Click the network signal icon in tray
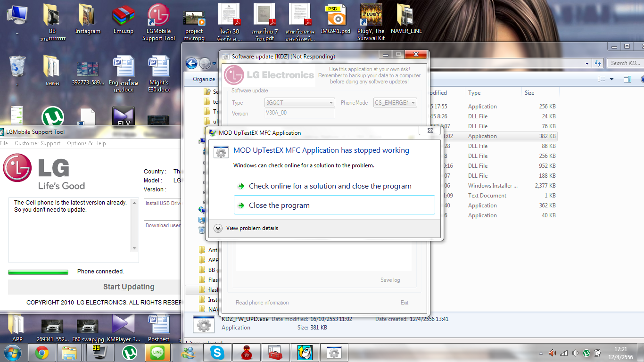Viewport: 644px width, 362px height. coord(563,353)
